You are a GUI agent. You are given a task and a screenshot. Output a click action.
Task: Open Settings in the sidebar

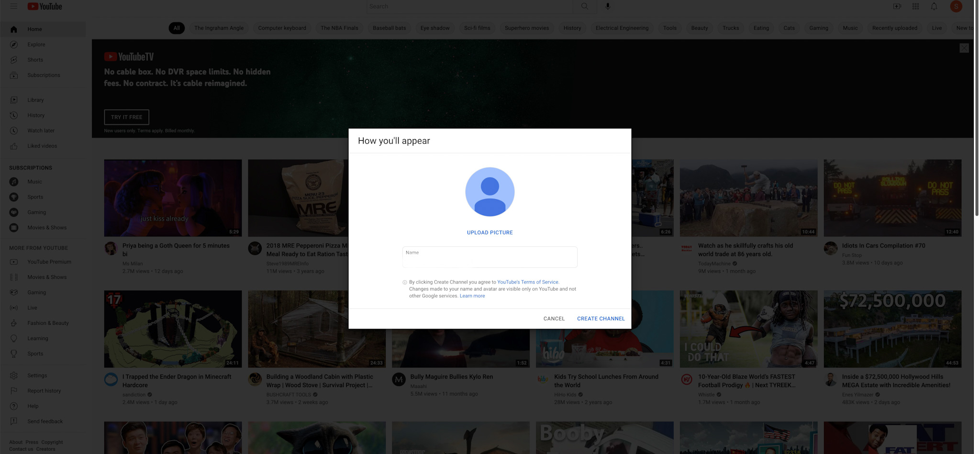(x=43, y=376)
